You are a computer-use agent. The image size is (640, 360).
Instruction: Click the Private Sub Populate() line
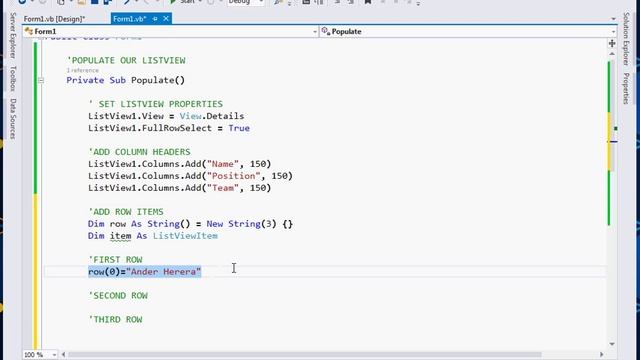126,80
